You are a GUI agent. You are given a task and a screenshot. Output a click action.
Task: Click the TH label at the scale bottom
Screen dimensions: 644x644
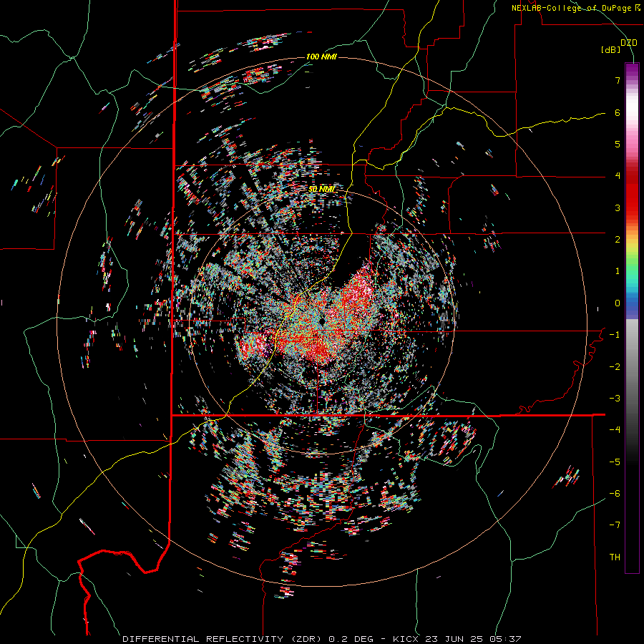click(615, 557)
